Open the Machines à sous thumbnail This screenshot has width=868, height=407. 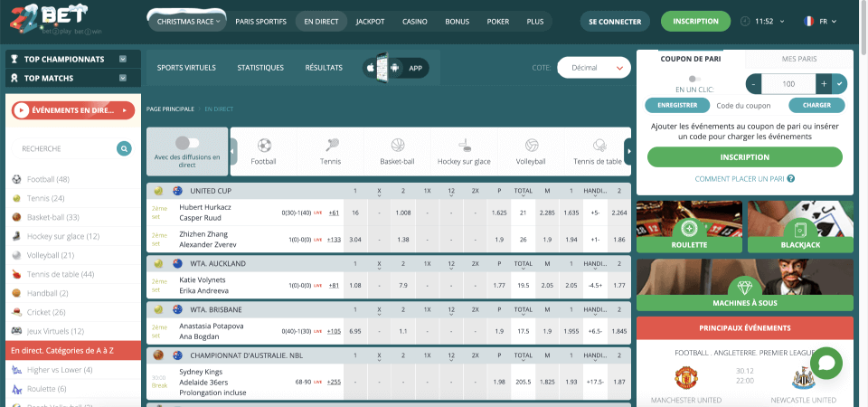(744, 285)
